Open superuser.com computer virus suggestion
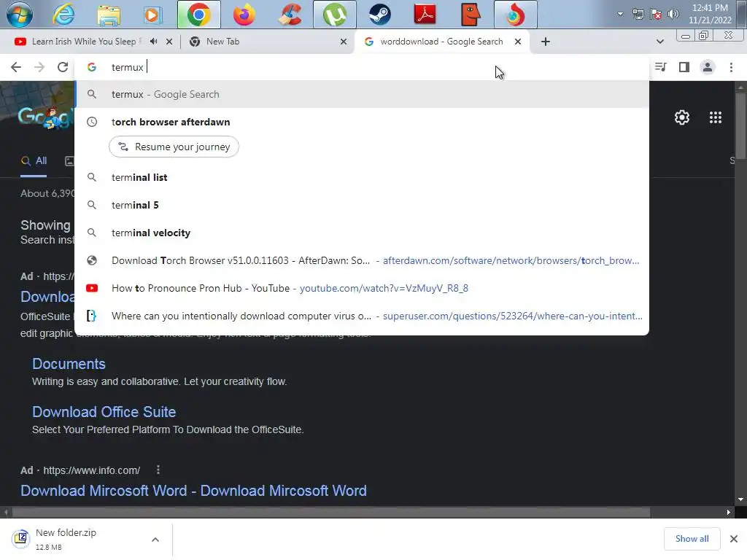747x560 pixels. tap(362, 316)
